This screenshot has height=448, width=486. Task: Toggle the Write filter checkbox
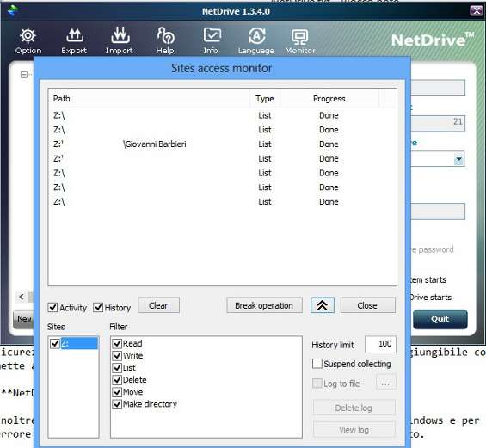point(117,356)
